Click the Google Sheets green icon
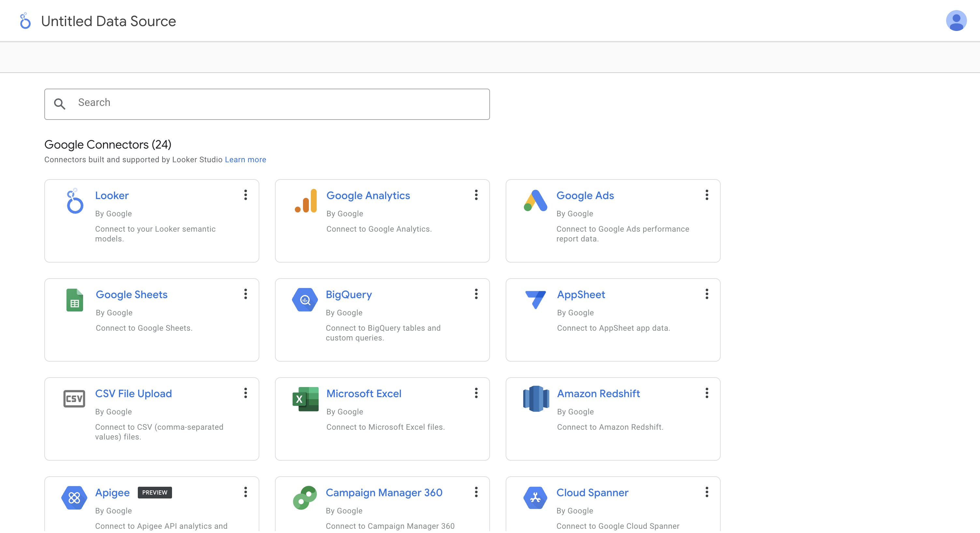980x533 pixels. coord(75,300)
